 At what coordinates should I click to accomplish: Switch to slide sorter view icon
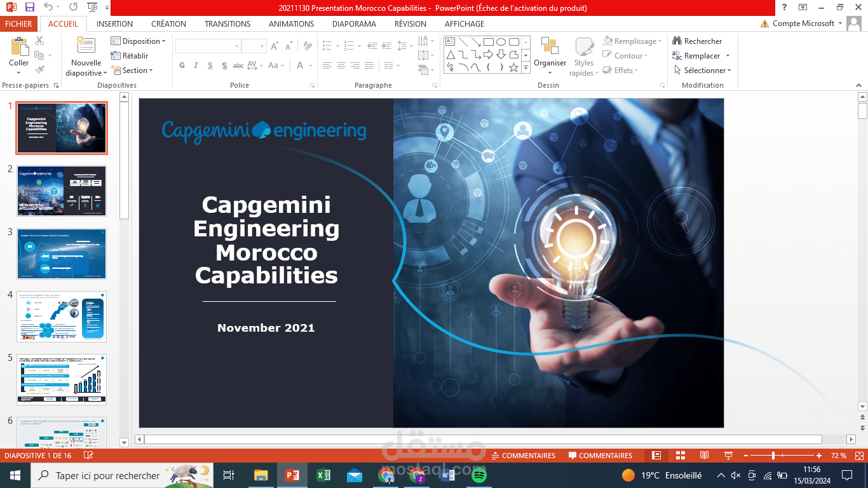coord(681,456)
